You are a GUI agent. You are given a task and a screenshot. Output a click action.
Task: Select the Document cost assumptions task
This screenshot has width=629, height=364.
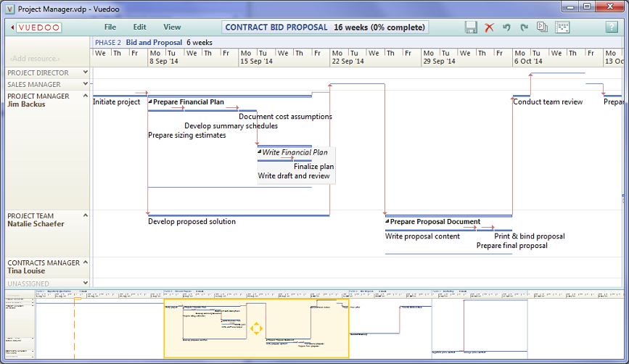click(285, 117)
